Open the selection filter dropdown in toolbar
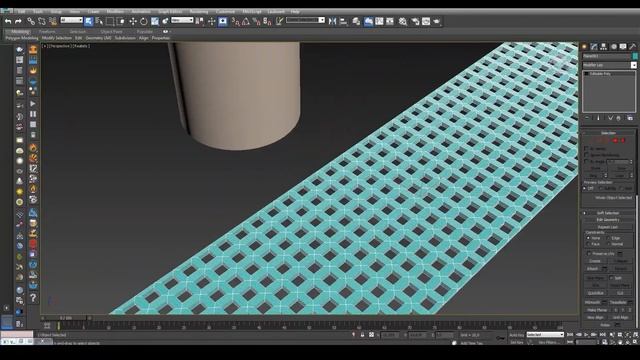Screen dimensions: 640x360 pos(71,20)
